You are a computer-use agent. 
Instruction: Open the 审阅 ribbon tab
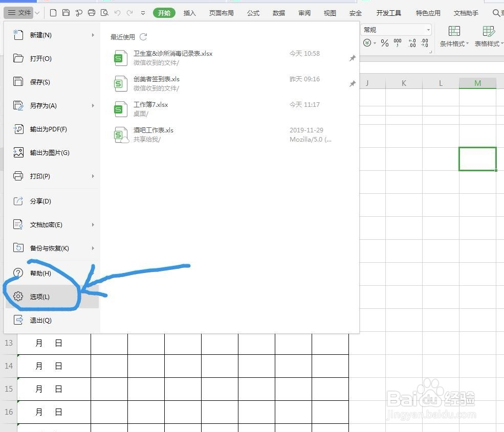click(x=304, y=13)
